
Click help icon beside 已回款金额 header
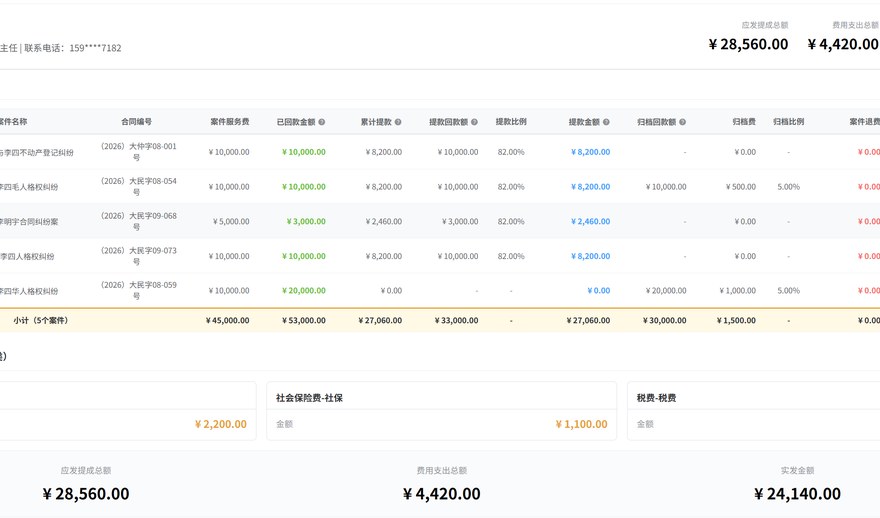pyautogui.click(x=322, y=122)
